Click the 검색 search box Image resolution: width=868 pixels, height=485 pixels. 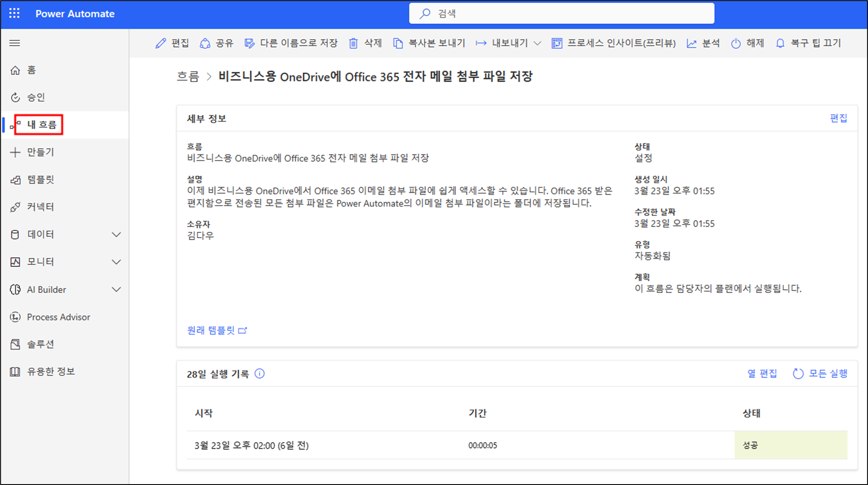[x=561, y=13]
